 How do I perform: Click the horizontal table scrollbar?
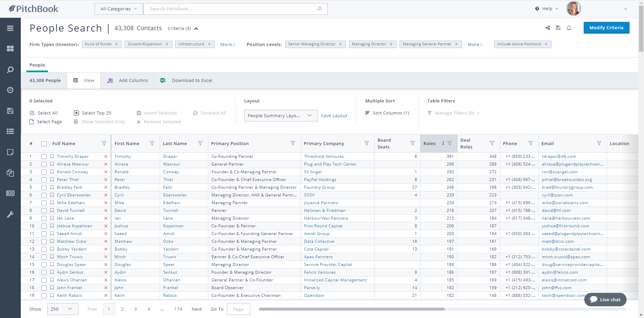[352, 309]
